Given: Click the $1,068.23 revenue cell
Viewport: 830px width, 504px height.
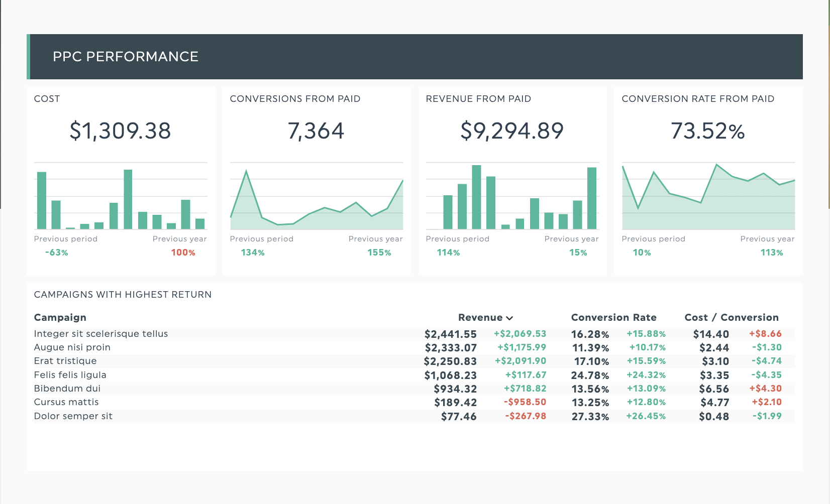Looking at the screenshot, I should coord(451,375).
